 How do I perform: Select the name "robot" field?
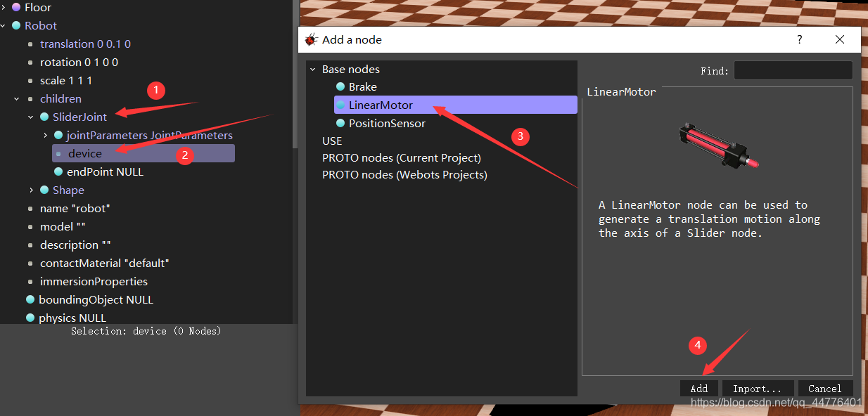75,208
